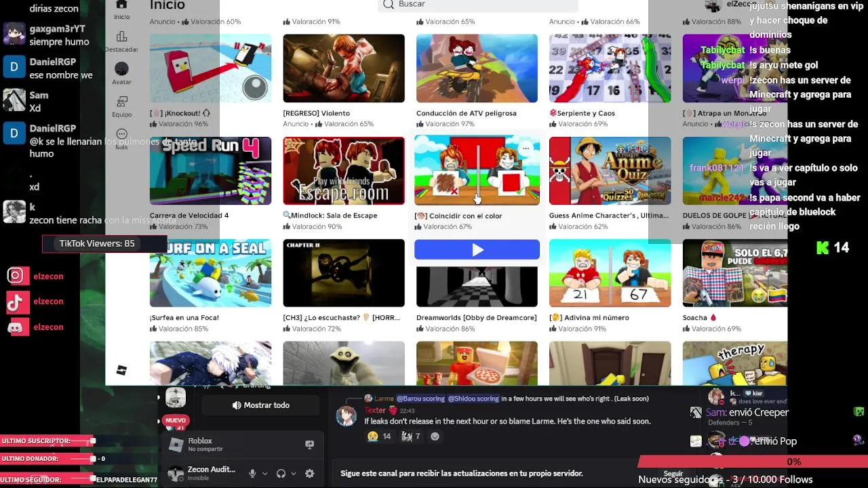Click the Discord server icon above NUEVO badge
This screenshot has width=868, height=488.
tap(176, 398)
